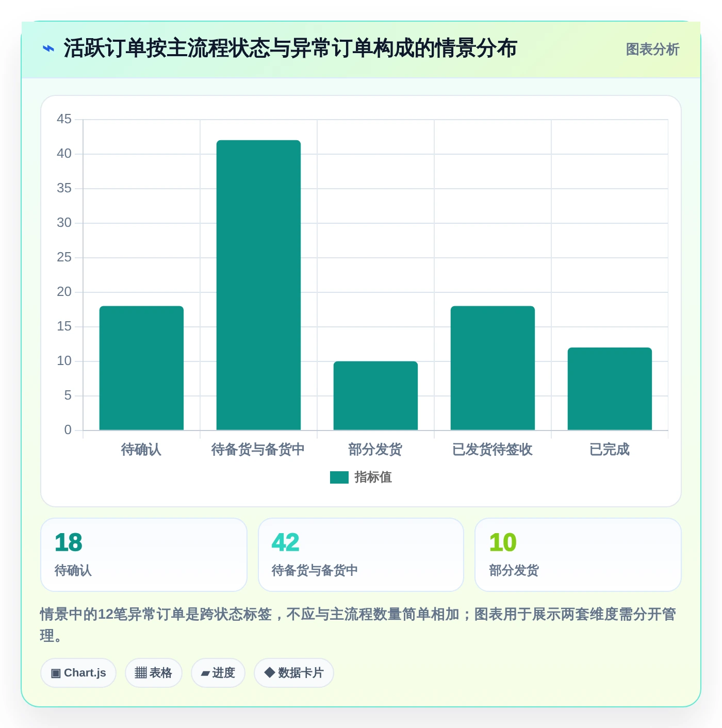Click the number 10 in the third card

coord(503,542)
